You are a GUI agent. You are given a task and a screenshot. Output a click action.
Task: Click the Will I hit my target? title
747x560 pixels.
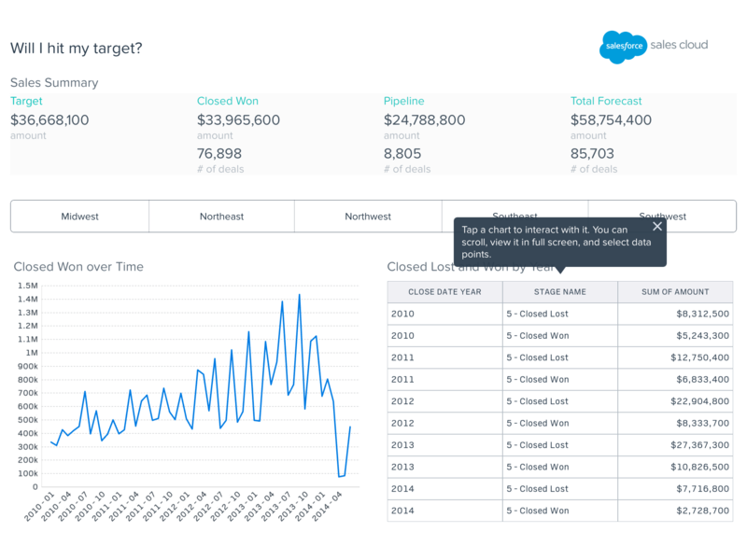[x=77, y=49]
